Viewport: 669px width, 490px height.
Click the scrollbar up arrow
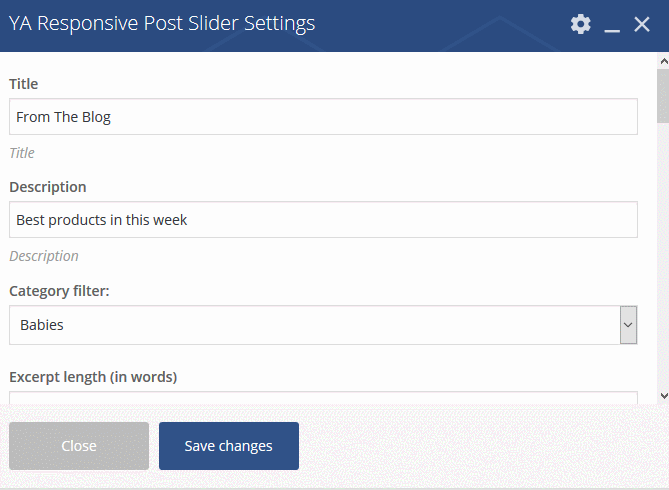663,61
